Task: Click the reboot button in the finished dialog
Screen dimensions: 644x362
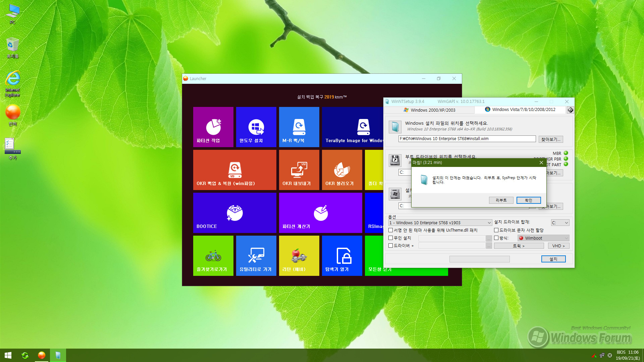Action: (501, 200)
